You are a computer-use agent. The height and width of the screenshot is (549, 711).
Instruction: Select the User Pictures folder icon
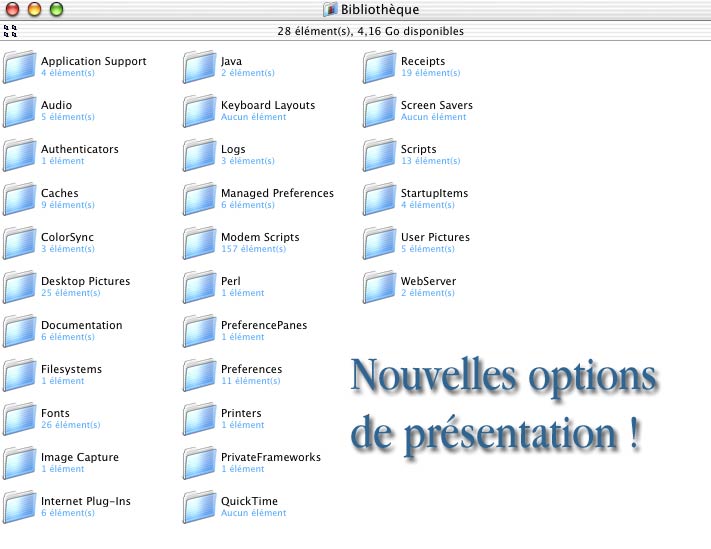pos(380,243)
